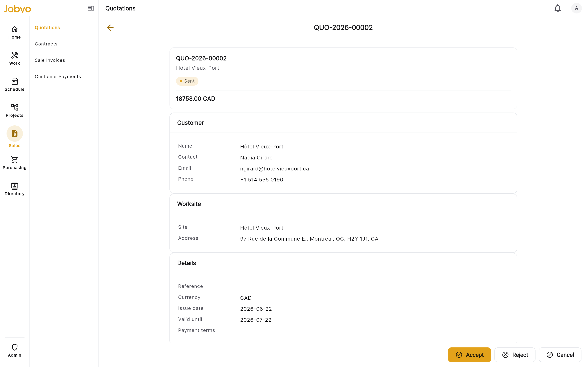The height and width of the screenshot is (367, 588).
Task: Open the Home section icon
Action: 14,29
